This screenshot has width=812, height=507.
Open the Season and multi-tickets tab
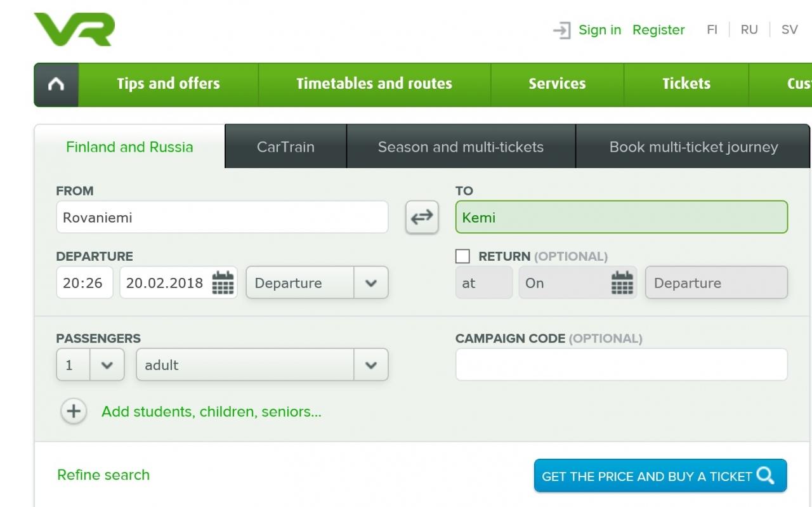[x=461, y=147]
